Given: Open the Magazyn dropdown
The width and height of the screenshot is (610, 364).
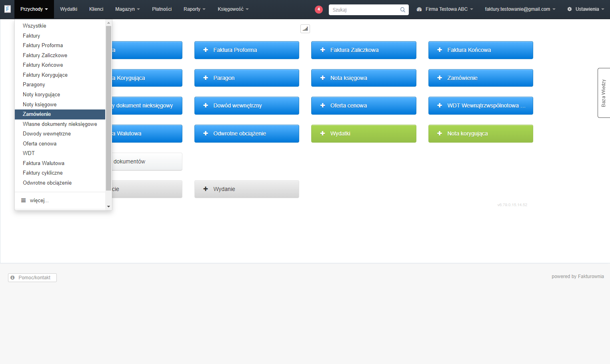Looking at the screenshot, I should [x=128, y=9].
